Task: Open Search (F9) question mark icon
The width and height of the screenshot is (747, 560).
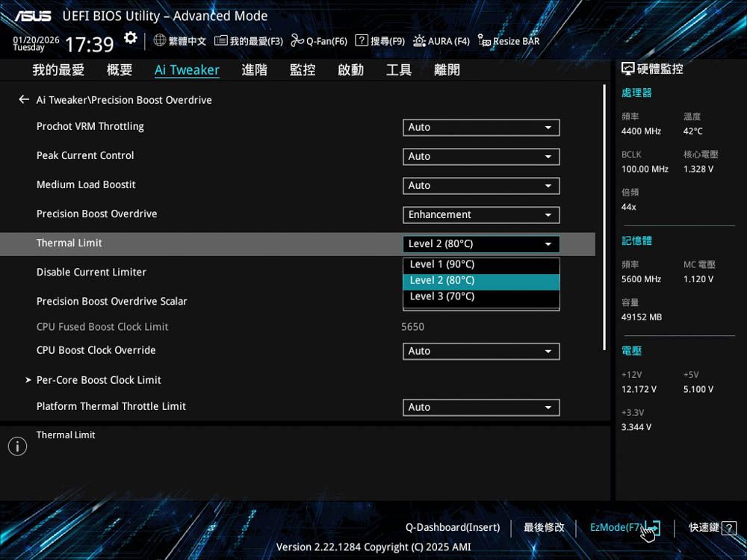Action: click(362, 40)
